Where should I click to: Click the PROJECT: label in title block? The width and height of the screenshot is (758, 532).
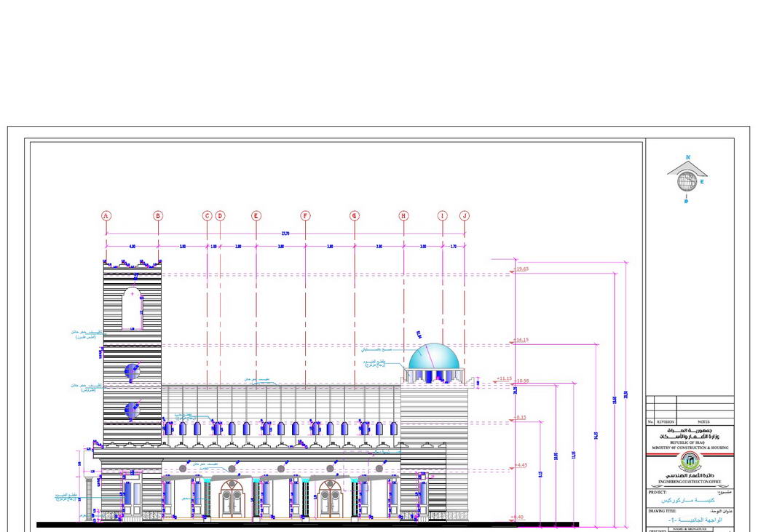pos(658,493)
